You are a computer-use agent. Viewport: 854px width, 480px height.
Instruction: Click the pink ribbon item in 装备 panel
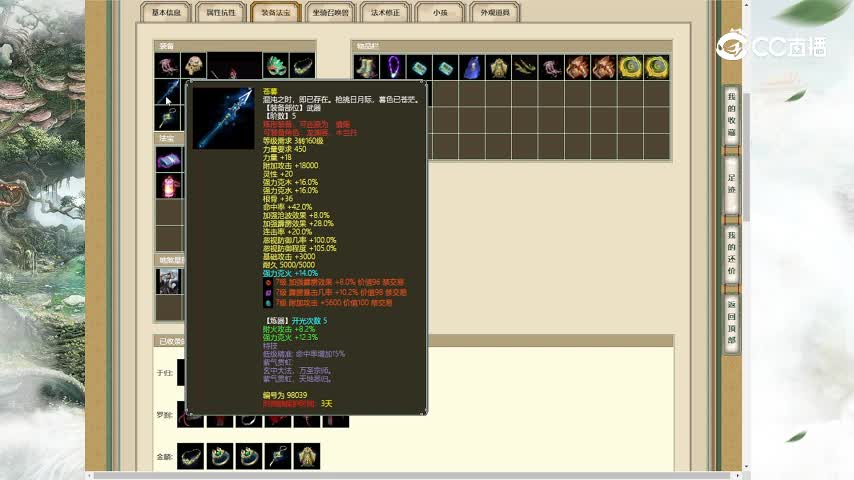click(167, 66)
